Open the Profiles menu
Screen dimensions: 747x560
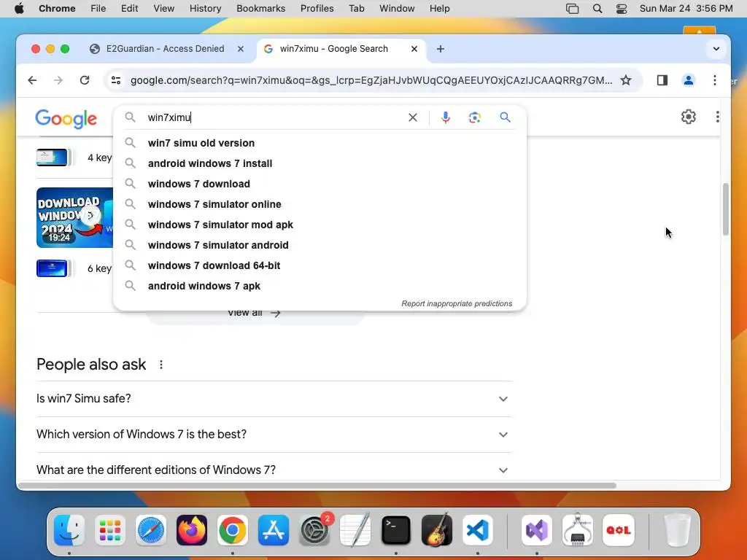(x=317, y=9)
